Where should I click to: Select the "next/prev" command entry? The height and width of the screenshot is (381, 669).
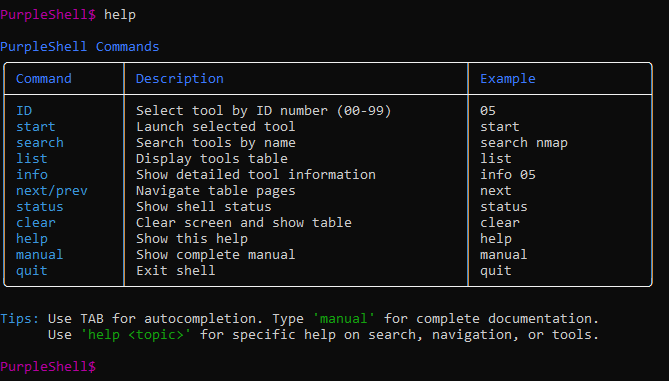pos(52,191)
